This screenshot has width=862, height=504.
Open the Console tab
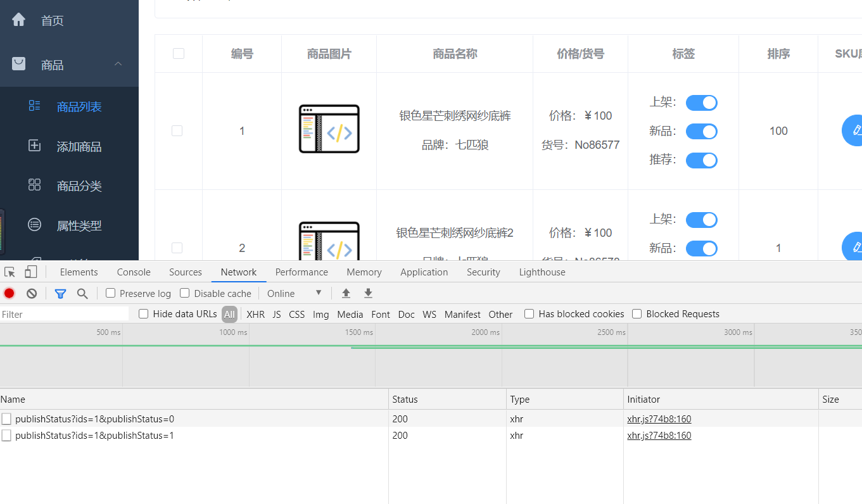pyautogui.click(x=134, y=272)
